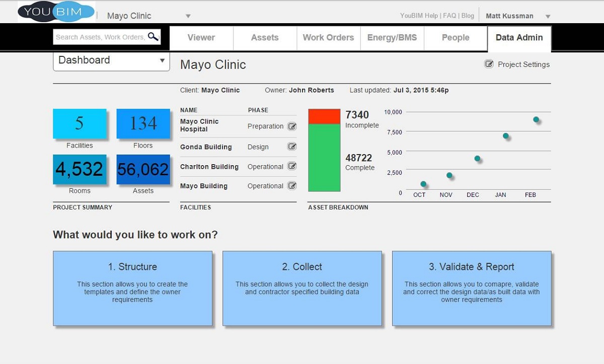
Task: Switch to the Assets tab
Action: (x=265, y=38)
